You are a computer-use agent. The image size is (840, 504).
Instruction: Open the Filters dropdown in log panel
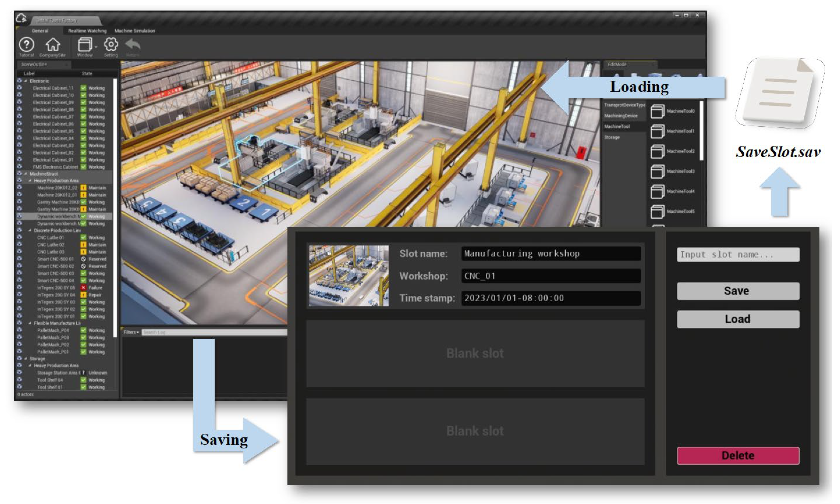click(131, 332)
